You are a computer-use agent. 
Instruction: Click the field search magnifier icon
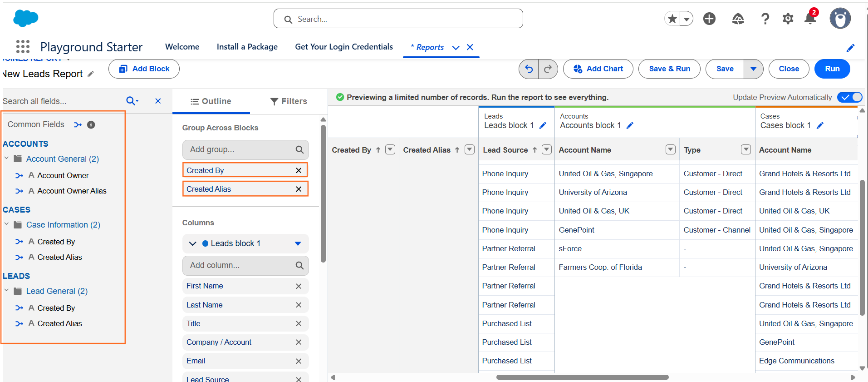coord(132,101)
